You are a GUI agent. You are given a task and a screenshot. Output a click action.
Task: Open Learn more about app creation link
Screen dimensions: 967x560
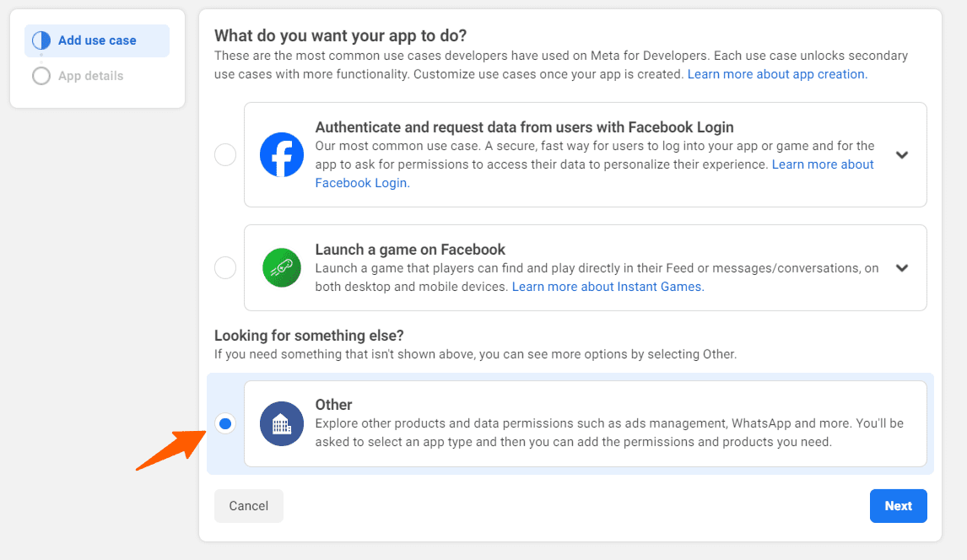click(776, 74)
